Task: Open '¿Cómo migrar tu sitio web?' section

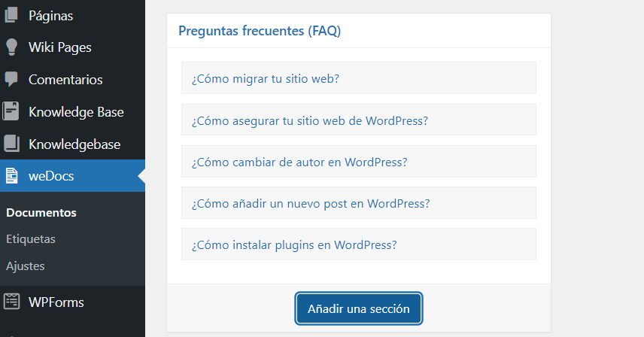Action: tap(359, 78)
